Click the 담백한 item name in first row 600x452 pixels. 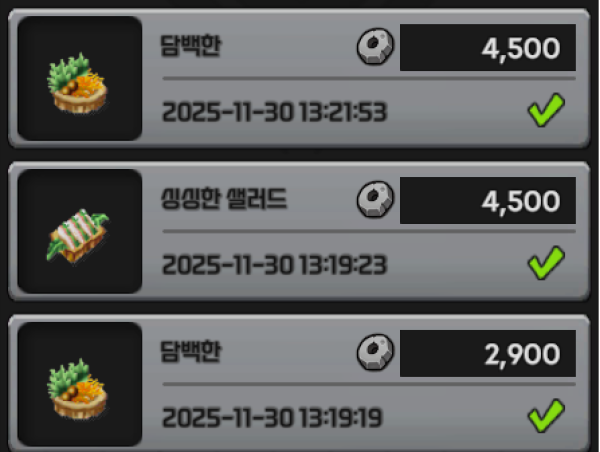191,46
